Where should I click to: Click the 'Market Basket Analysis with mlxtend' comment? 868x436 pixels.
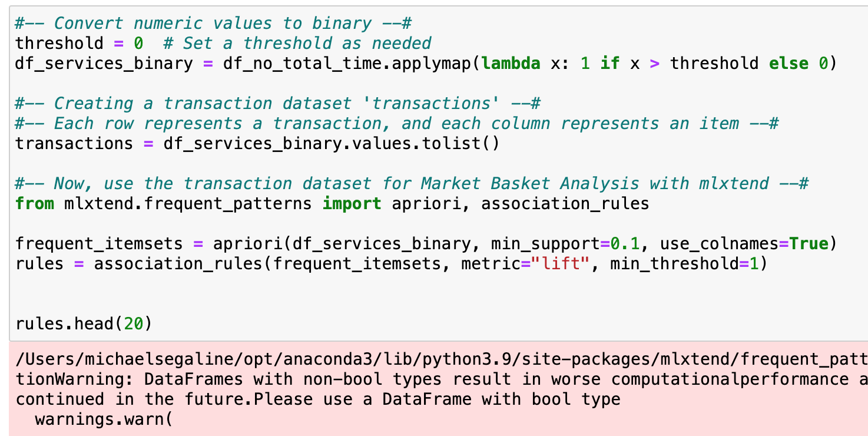412,184
